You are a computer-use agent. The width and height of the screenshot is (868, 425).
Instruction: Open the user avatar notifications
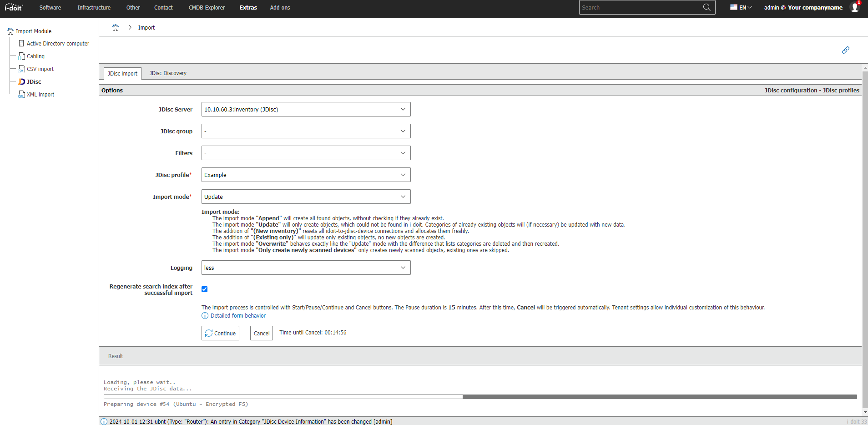pos(855,7)
